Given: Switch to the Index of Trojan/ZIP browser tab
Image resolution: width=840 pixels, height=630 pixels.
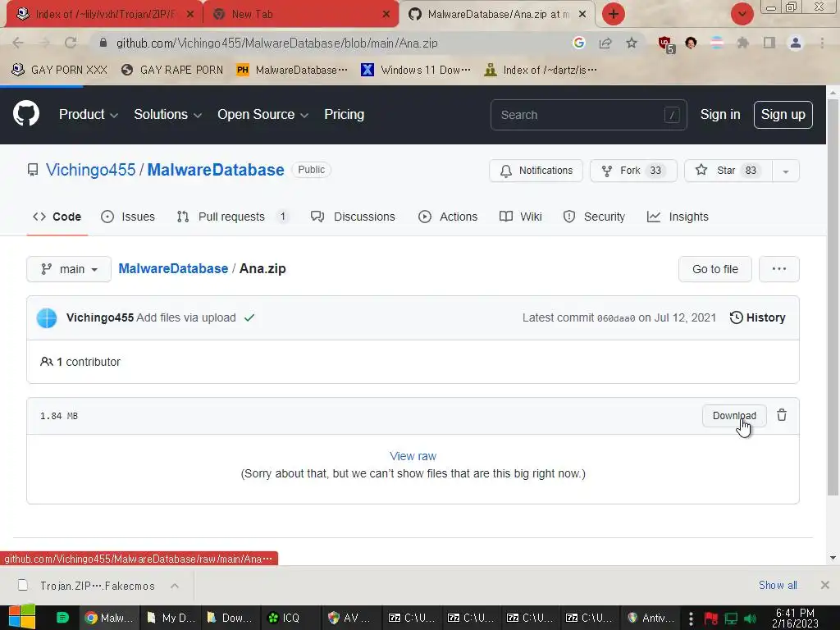Looking at the screenshot, I should [105, 14].
